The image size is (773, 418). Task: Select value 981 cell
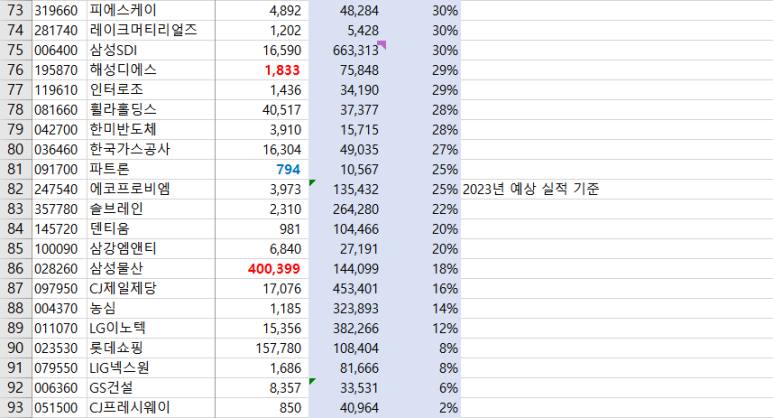[x=262, y=229]
